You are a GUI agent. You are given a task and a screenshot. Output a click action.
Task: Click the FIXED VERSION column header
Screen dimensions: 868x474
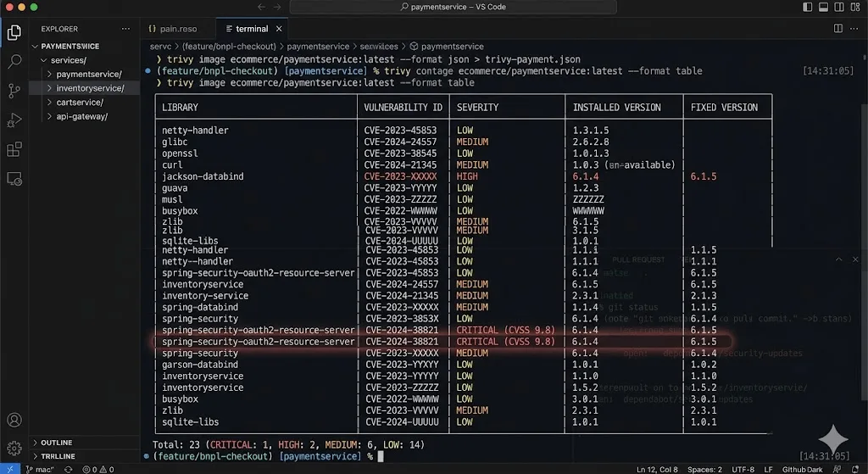point(724,108)
